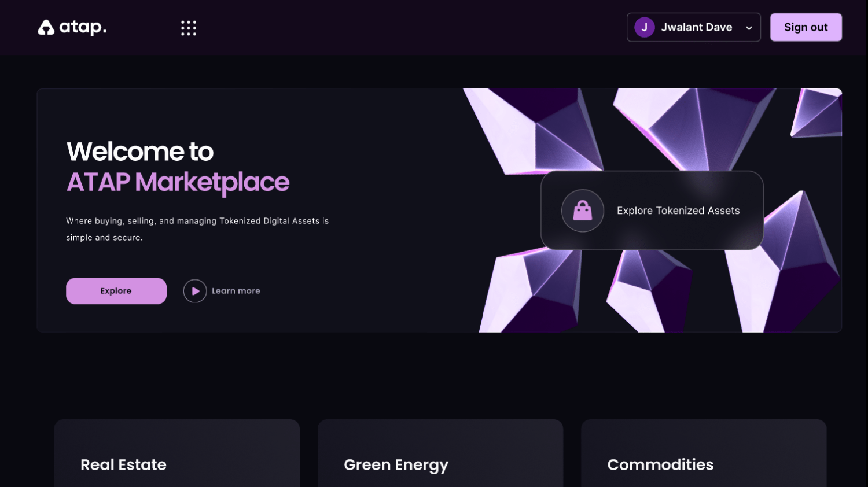This screenshot has height=487, width=868.
Task: Click the Explore button
Action: tap(116, 291)
